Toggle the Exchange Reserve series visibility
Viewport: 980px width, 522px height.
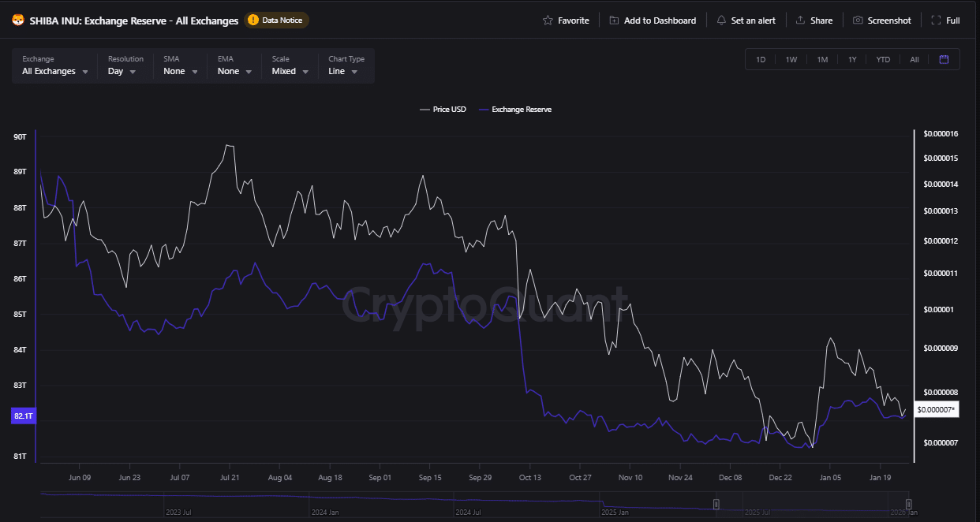tap(515, 109)
